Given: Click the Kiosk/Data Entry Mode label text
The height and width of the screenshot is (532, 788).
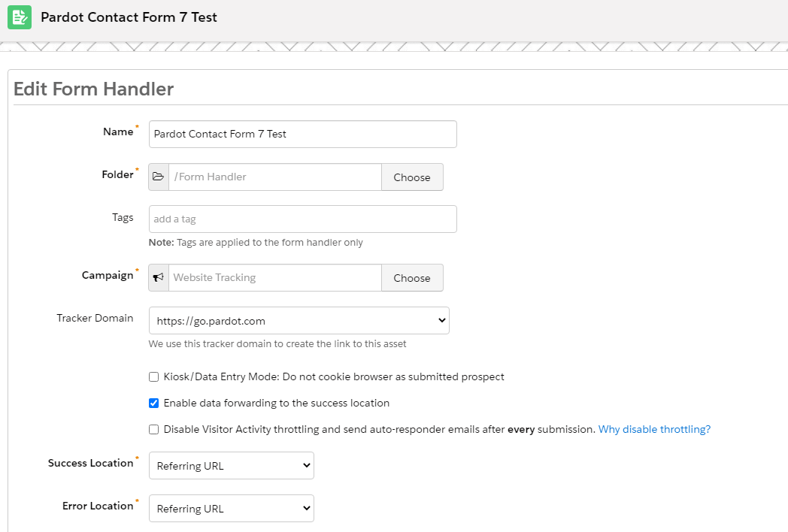Looking at the screenshot, I should [334, 376].
